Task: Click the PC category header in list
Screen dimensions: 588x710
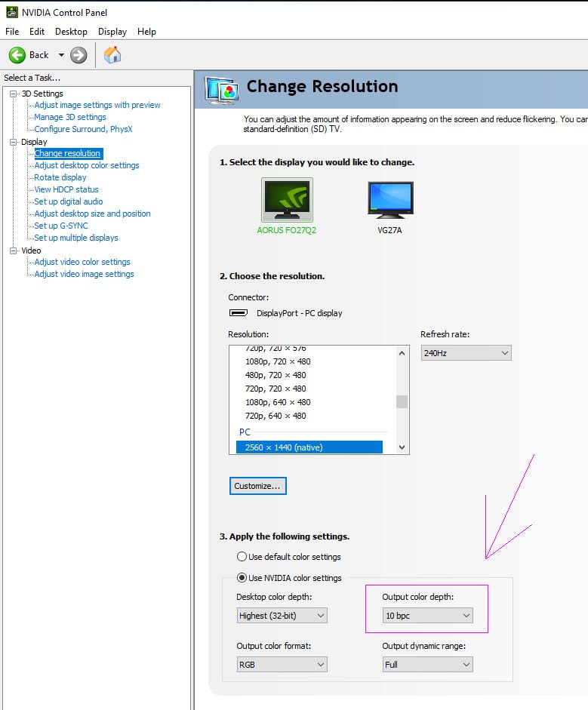Action: pyautogui.click(x=245, y=432)
